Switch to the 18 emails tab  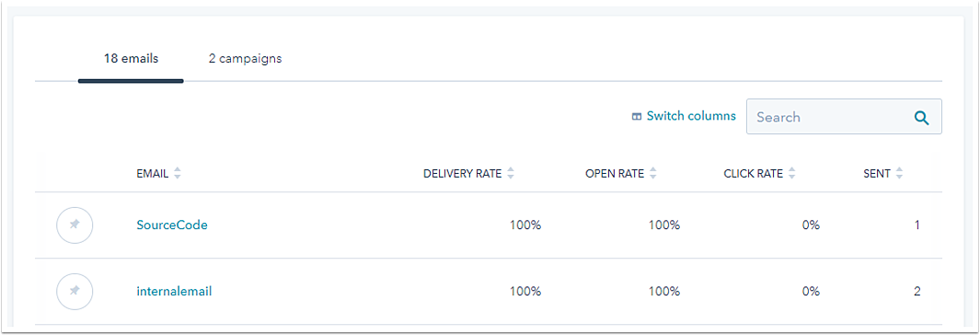(131, 60)
